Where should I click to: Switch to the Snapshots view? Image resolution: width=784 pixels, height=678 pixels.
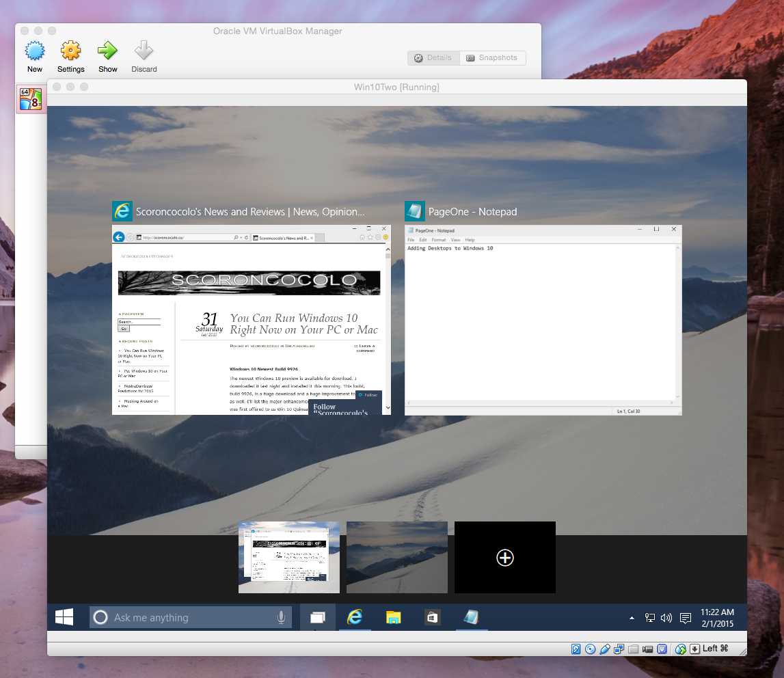click(492, 58)
